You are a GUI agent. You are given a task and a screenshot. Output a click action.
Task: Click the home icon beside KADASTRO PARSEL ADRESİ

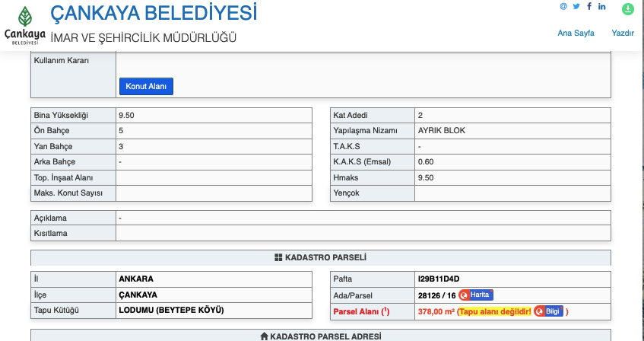[x=264, y=336]
